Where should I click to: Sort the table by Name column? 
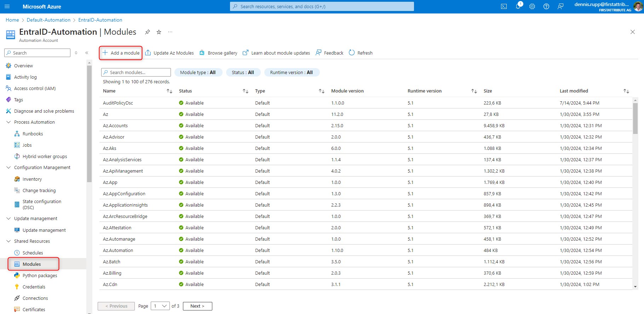coord(169,91)
